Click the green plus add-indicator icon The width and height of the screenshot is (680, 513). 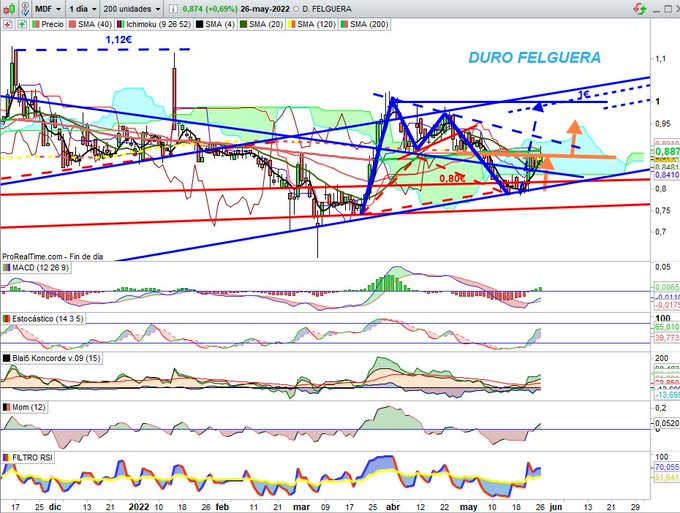[x=21, y=25]
